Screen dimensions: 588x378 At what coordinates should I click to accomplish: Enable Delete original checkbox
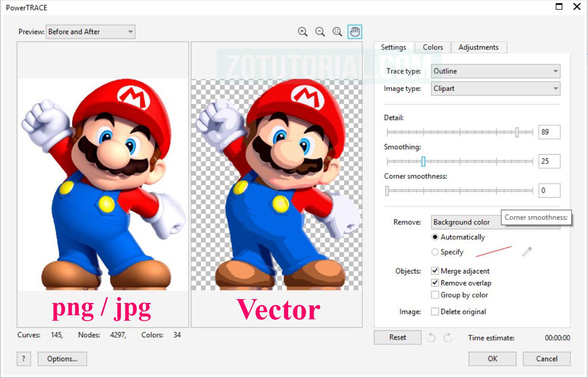coord(435,311)
